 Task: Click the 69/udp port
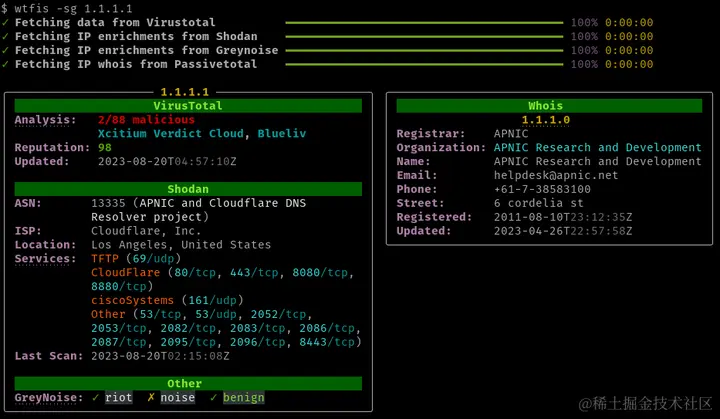[153, 258]
